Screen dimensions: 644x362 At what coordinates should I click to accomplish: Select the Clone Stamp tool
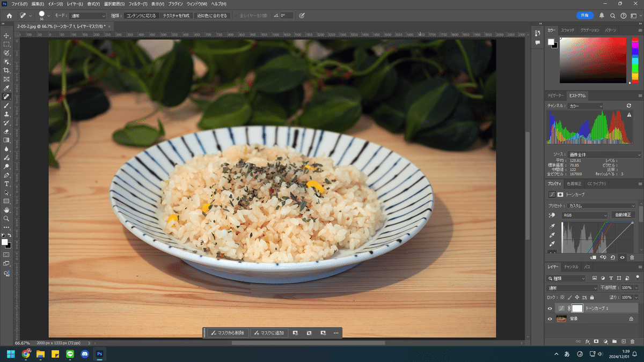coord(6,114)
